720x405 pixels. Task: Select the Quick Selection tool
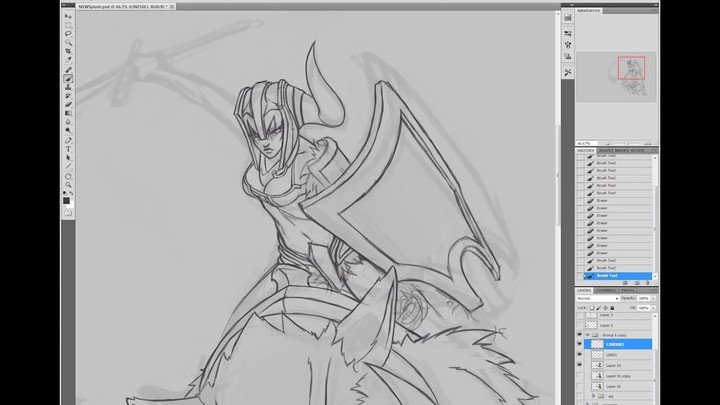pos(68,42)
